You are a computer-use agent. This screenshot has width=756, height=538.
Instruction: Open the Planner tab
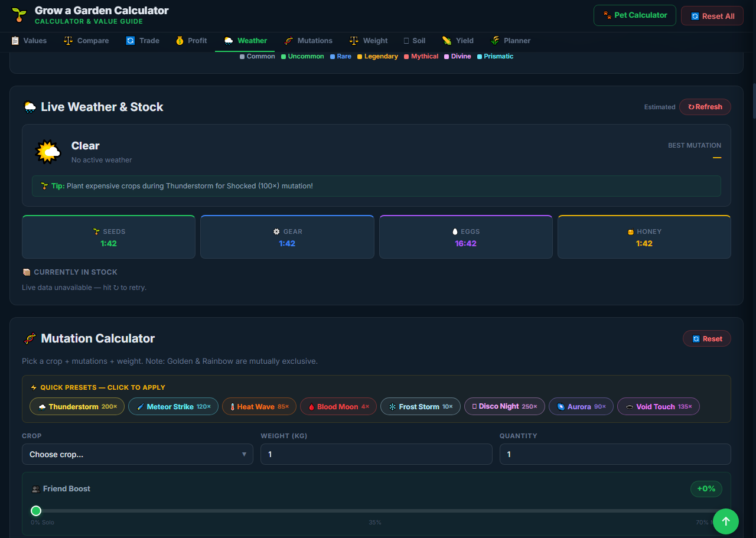[510, 41]
